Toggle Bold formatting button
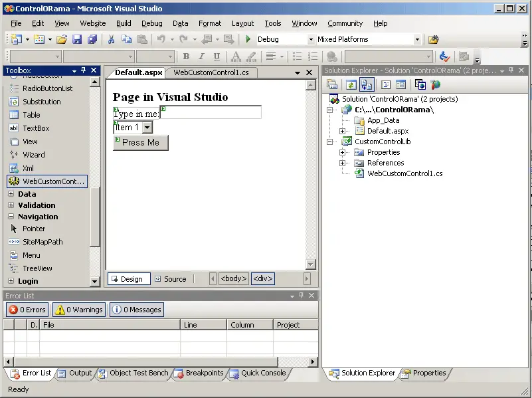This screenshot has height=398, width=532. [x=186, y=56]
